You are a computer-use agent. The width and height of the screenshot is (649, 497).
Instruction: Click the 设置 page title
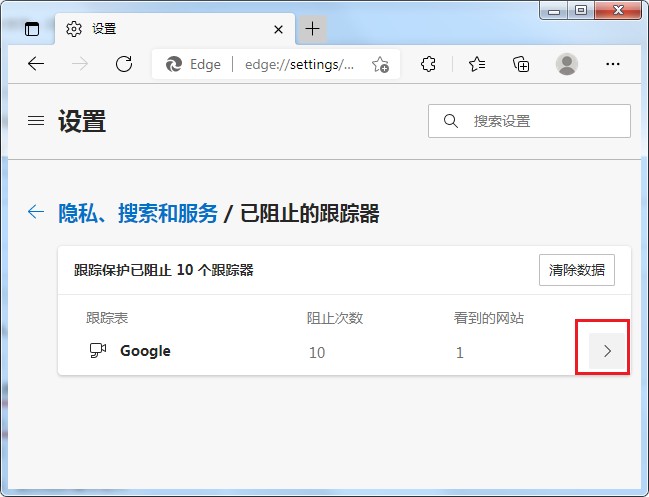(x=82, y=121)
